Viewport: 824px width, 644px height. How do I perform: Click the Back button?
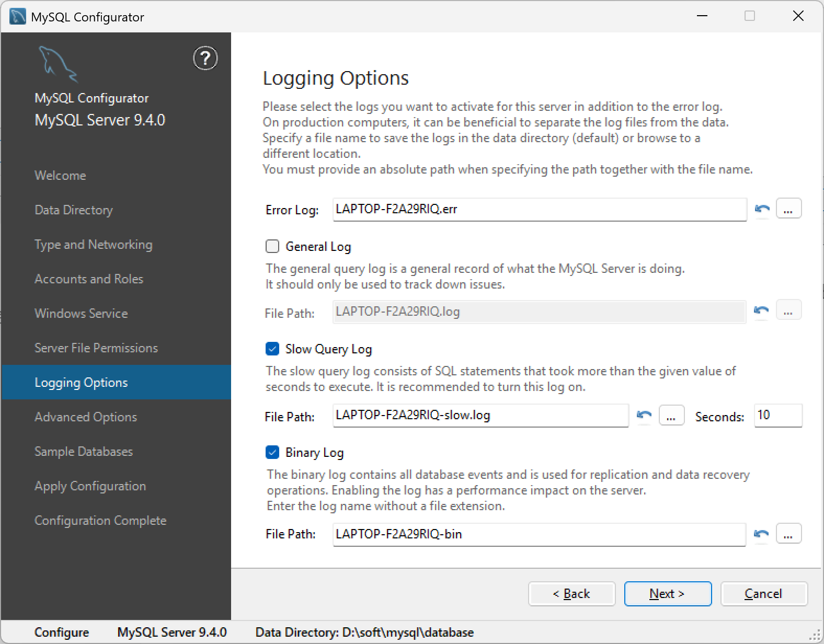click(571, 594)
